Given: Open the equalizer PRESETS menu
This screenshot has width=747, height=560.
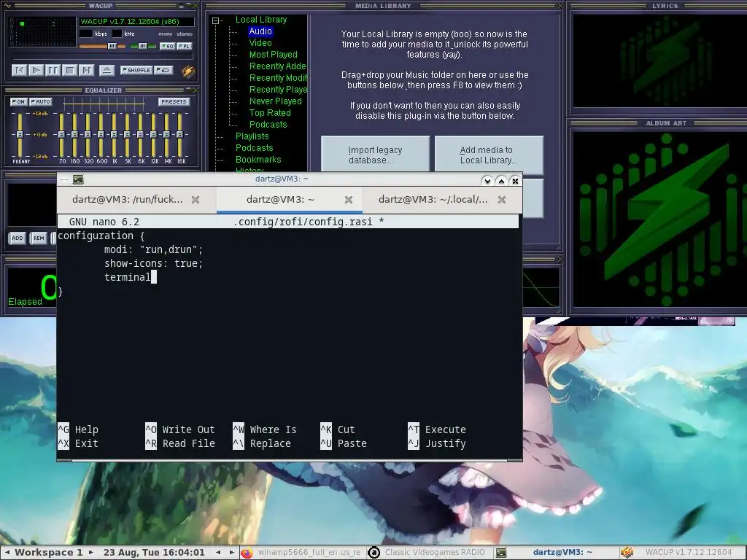Looking at the screenshot, I should tap(174, 102).
